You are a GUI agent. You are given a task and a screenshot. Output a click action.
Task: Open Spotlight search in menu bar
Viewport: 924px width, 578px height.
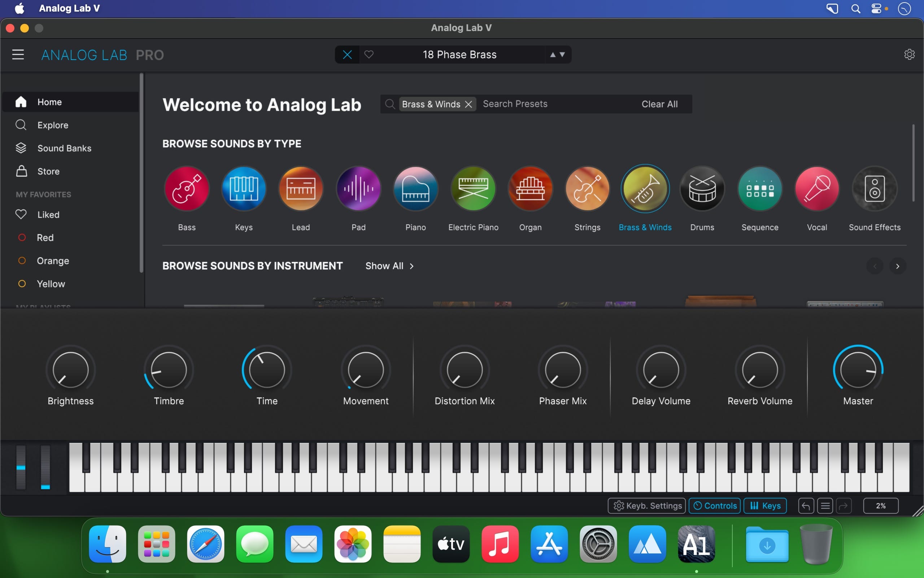click(x=856, y=8)
